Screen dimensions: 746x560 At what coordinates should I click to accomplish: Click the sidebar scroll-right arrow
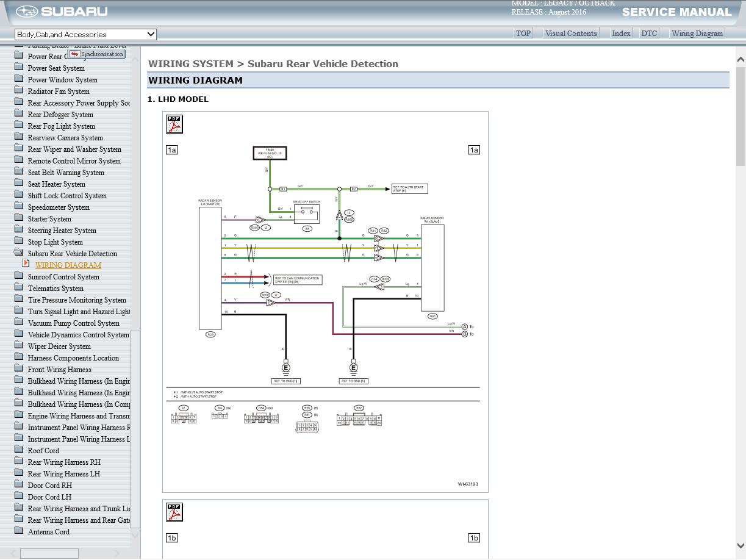coord(117,553)
